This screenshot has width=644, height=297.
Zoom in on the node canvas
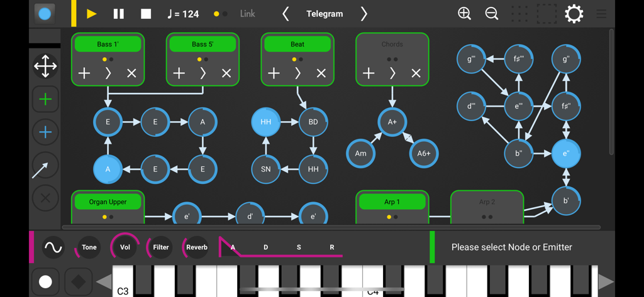click(x=465, y=14)
